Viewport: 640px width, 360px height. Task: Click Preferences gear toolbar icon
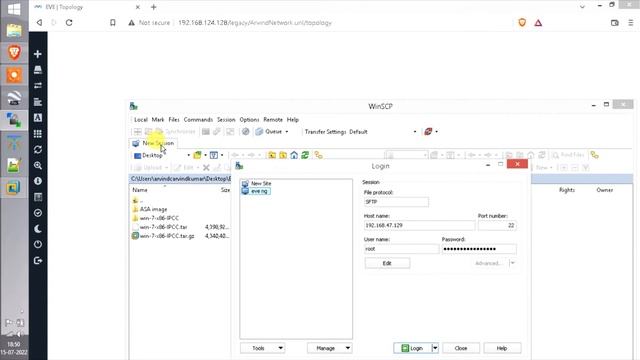click(x=245, y=131)
